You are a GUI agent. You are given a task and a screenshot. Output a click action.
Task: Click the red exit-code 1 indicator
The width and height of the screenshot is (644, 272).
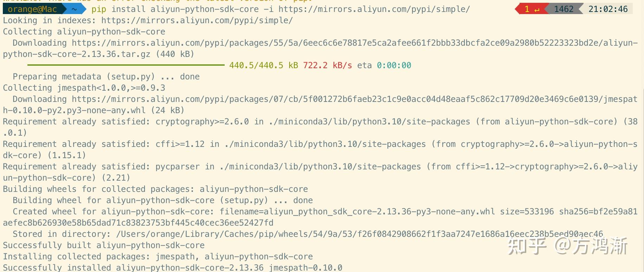pos(530,9)
